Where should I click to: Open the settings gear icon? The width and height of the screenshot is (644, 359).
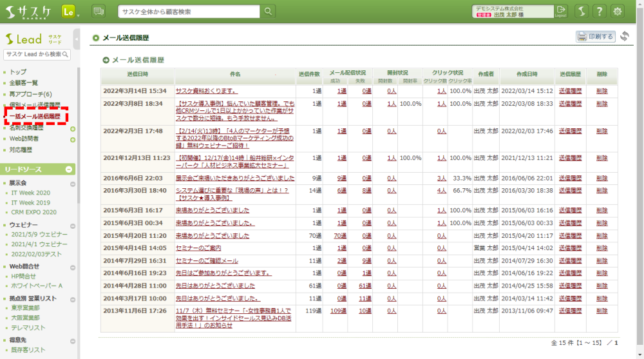[x=618, y=12]
